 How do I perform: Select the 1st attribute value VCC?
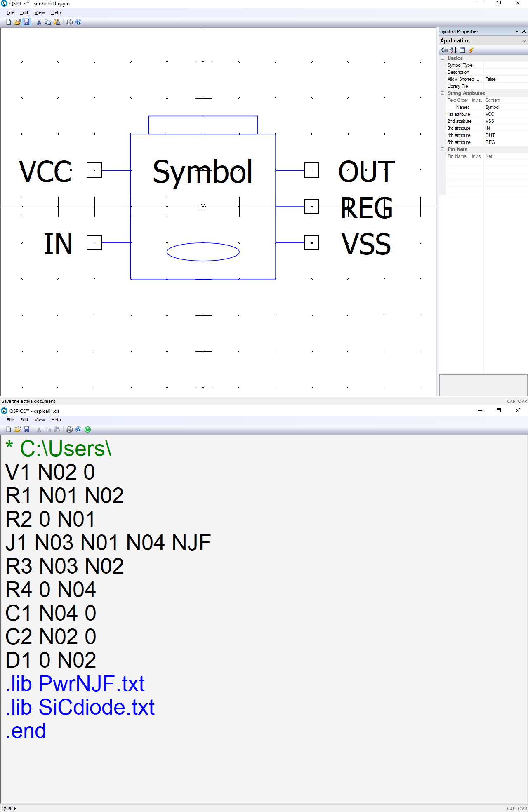506,114
